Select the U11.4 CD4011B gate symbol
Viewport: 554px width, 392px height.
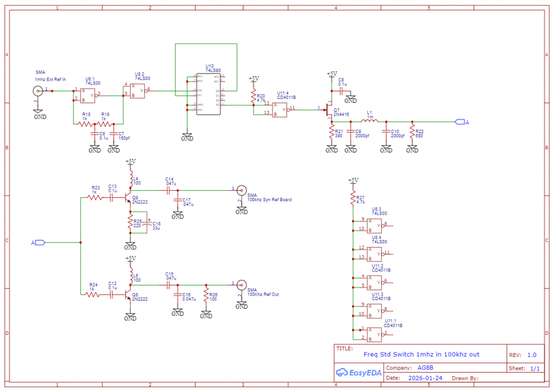click(x=279, y=110)
